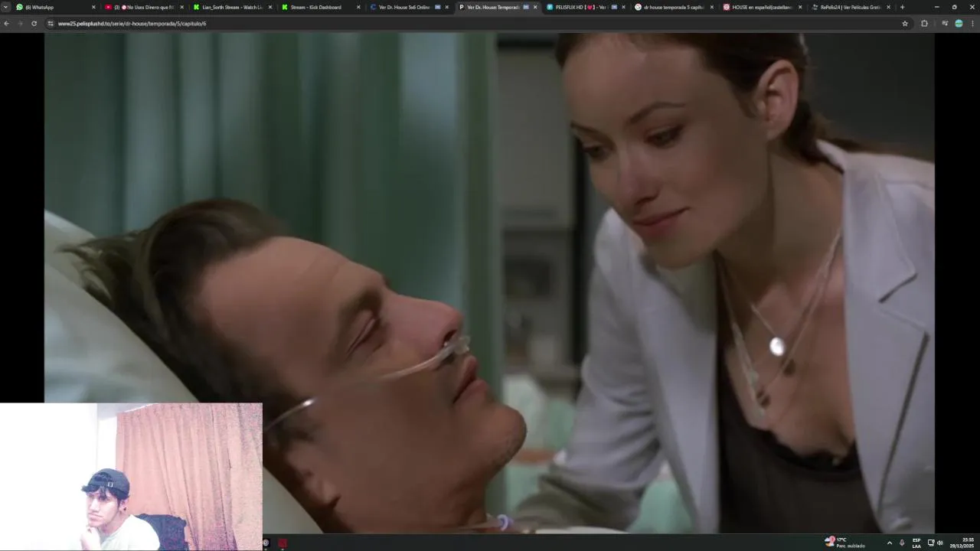Viewport: 980px width, 551px height.
Task: Close the Lian_Sorth Stream tab
Action: (270, 7)
